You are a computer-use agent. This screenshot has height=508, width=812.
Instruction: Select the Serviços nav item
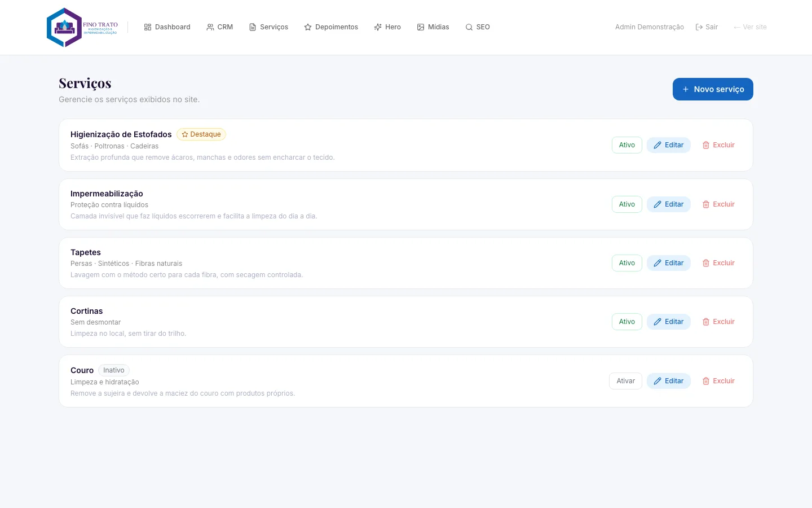pyautogui.click(x=268, y=27)
